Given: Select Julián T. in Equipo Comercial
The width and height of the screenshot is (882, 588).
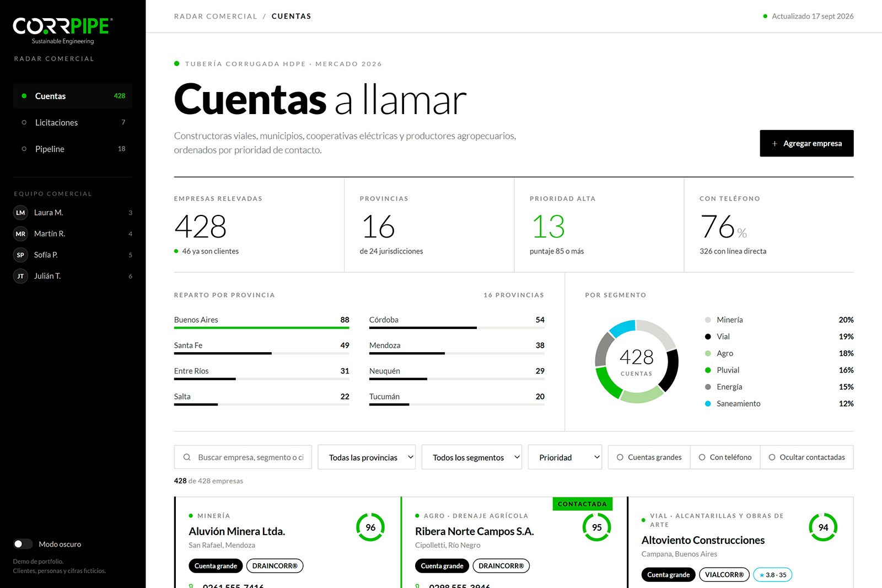Looking at the screenshot, I should (73, 276).
